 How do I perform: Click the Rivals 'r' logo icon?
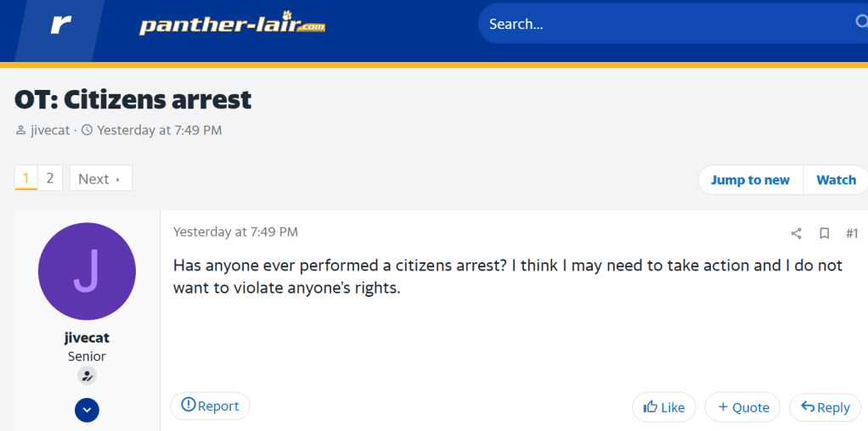60,25
